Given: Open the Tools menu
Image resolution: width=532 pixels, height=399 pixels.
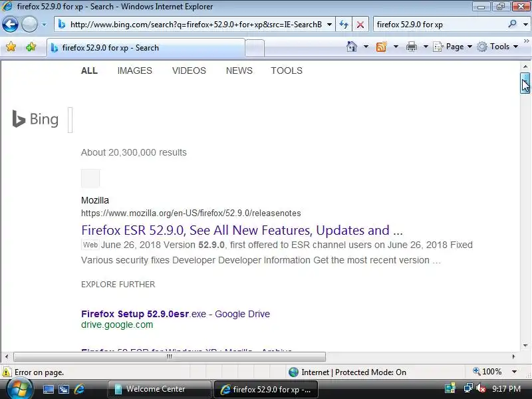Looking at the screenshot, I should coord(497,47).
